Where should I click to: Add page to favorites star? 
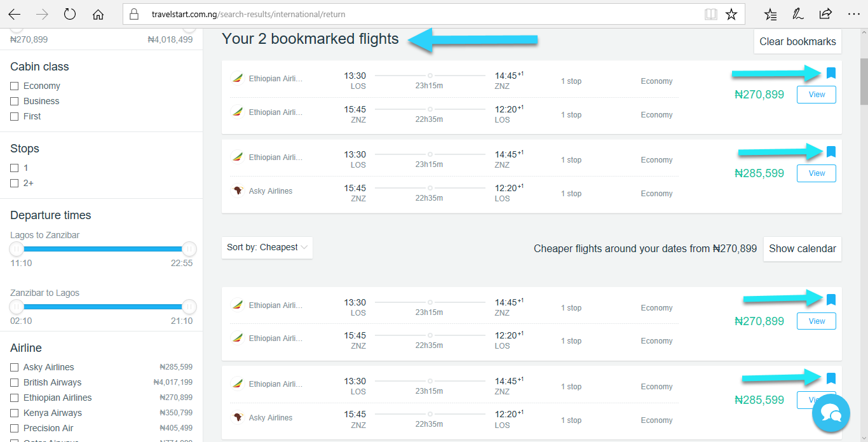tap(731, 14)
